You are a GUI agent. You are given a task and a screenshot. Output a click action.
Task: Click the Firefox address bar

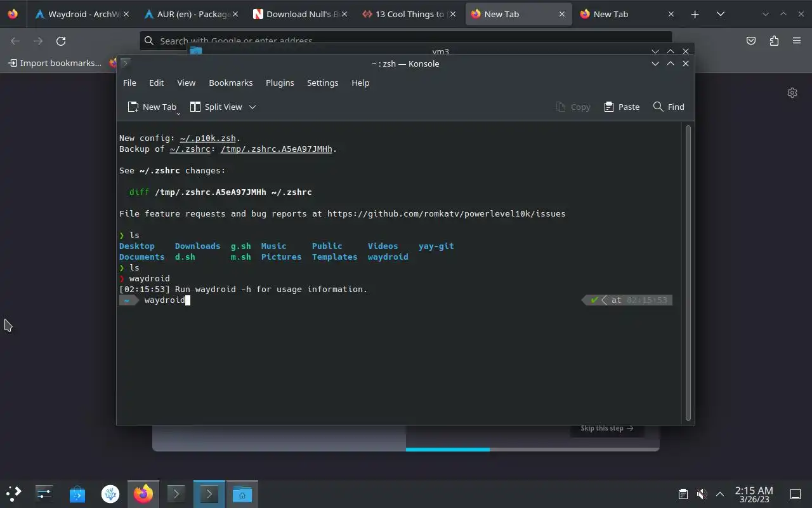tap(406, 41)
